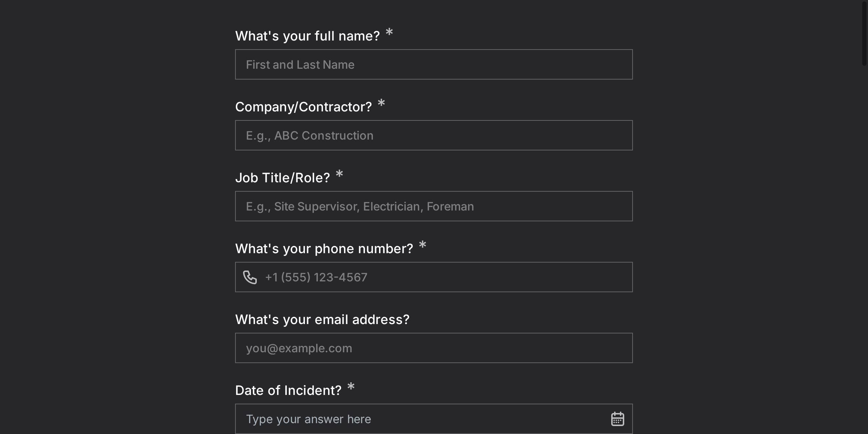This screenshot has height=434, width=868.
Task: Select the Job Title/Role input box
Action: pyautogui.click(x=433, y=206)
